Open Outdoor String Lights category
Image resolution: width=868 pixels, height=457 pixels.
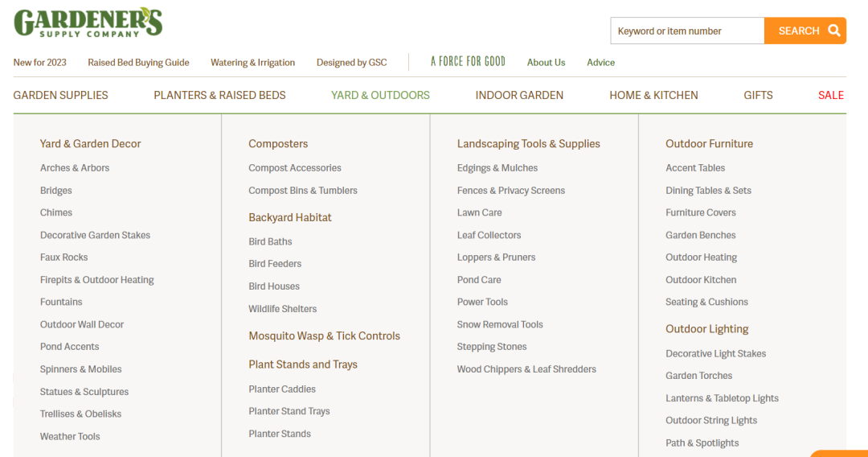(711, 421)
